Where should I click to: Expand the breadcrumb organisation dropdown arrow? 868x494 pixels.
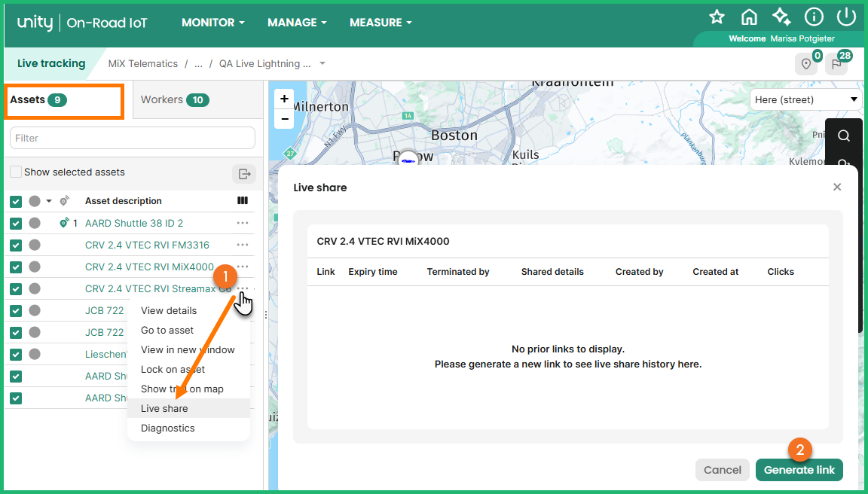tap(322, 63)
